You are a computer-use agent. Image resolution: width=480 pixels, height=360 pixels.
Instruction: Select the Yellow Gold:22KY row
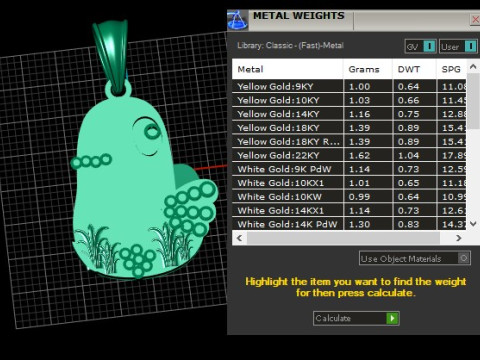(x=349, y=155)
